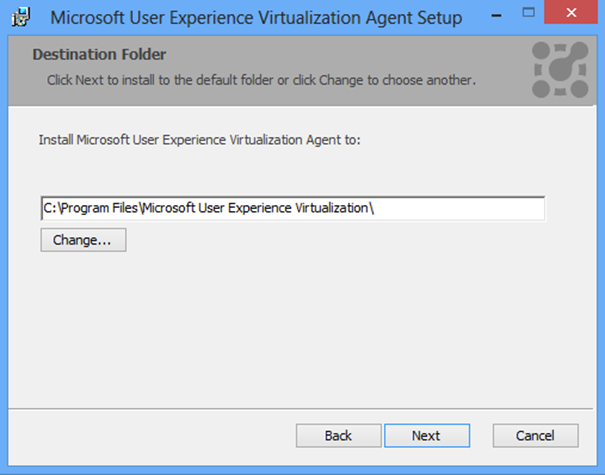Click "C:" at the start of the install path

coord(50,208)
